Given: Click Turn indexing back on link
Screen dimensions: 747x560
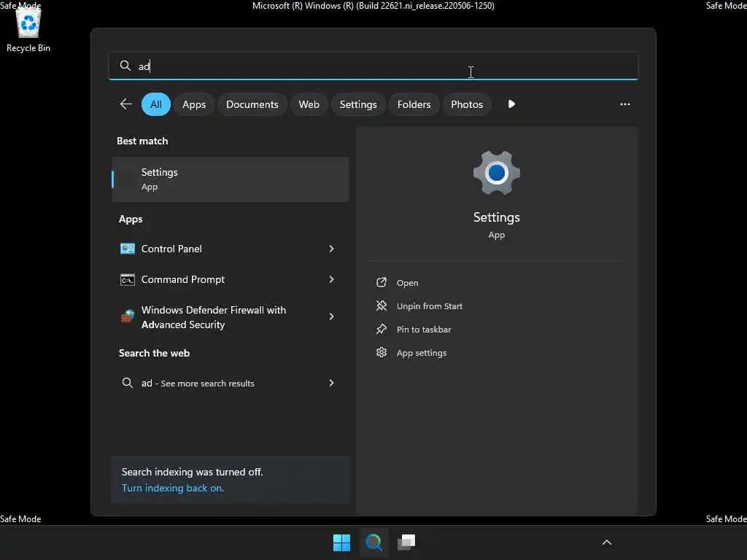Looking at the screenshot, I should click(x=172, y=488).
